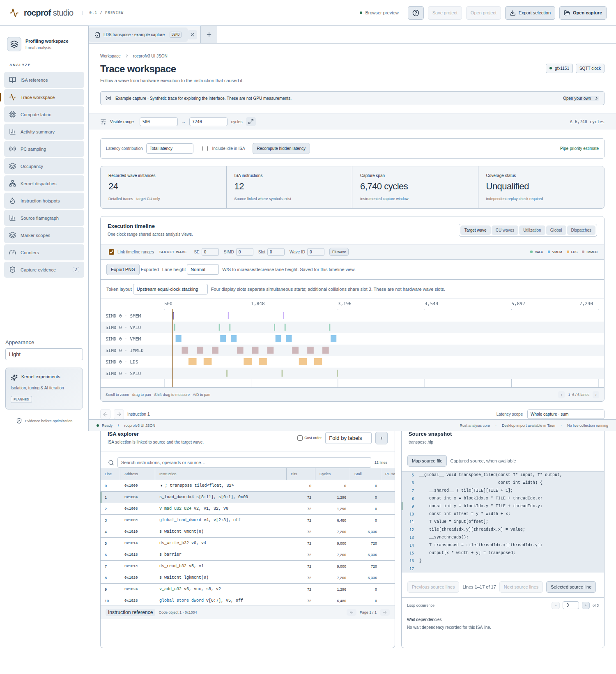Open the Marker scopes view

click(44, 235)
